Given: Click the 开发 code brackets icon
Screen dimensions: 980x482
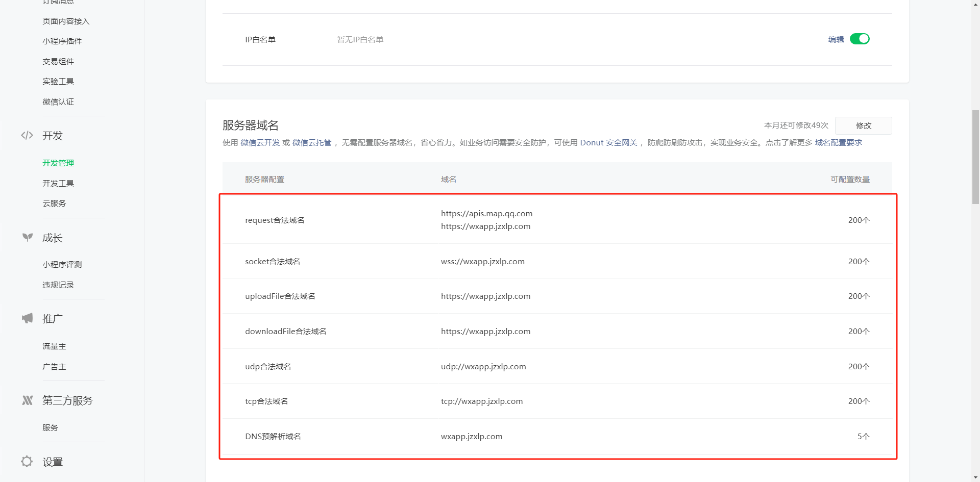Looking at the screenshot, I should 27,135.
